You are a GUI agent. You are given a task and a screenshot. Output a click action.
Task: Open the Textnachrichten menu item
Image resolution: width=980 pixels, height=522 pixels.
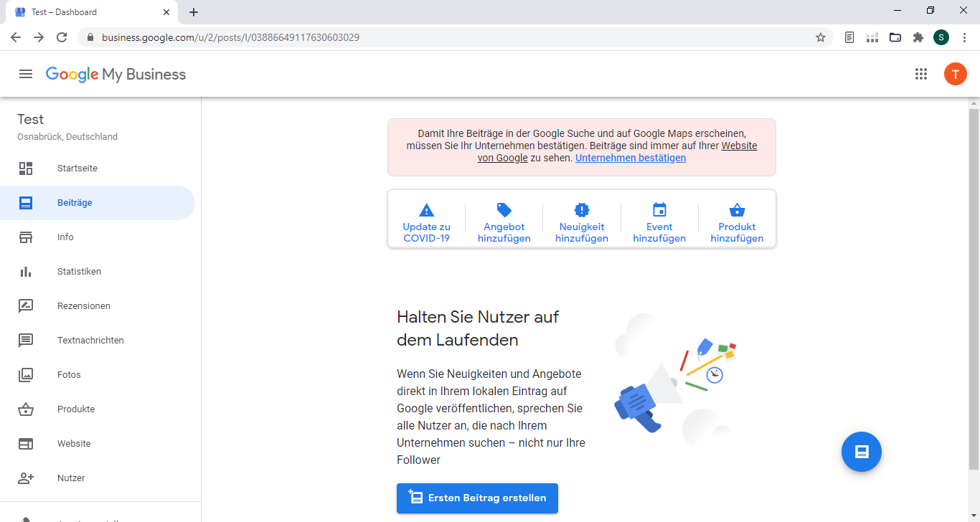[98, 341]
